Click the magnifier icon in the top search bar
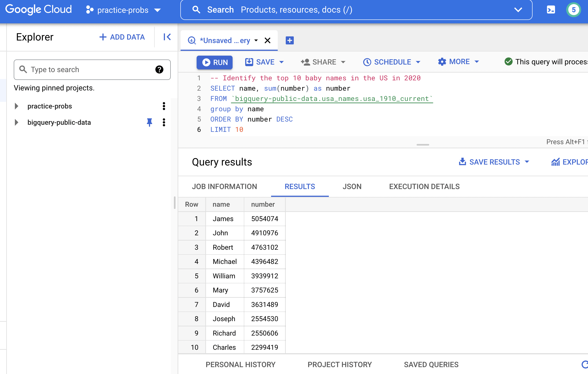 [196, 10]
